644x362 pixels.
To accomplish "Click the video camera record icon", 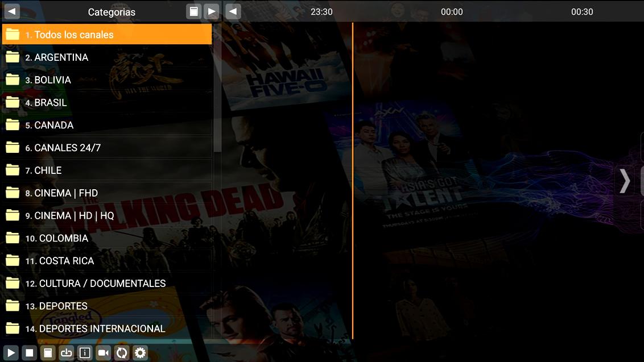I will tap(103, 352).
